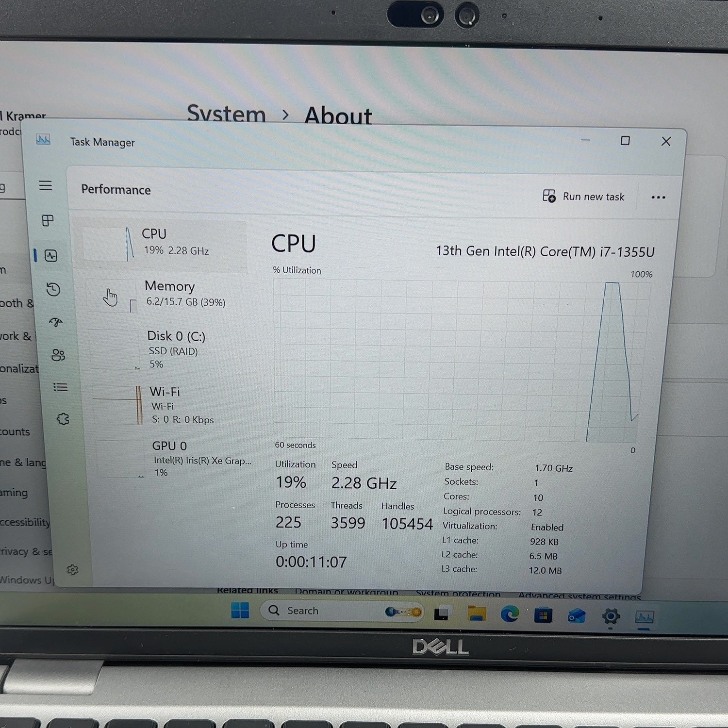This screenshot has width=728, height=728.
Task: Open File Explorer from the taskbar
Action: [x=476, y=614]
